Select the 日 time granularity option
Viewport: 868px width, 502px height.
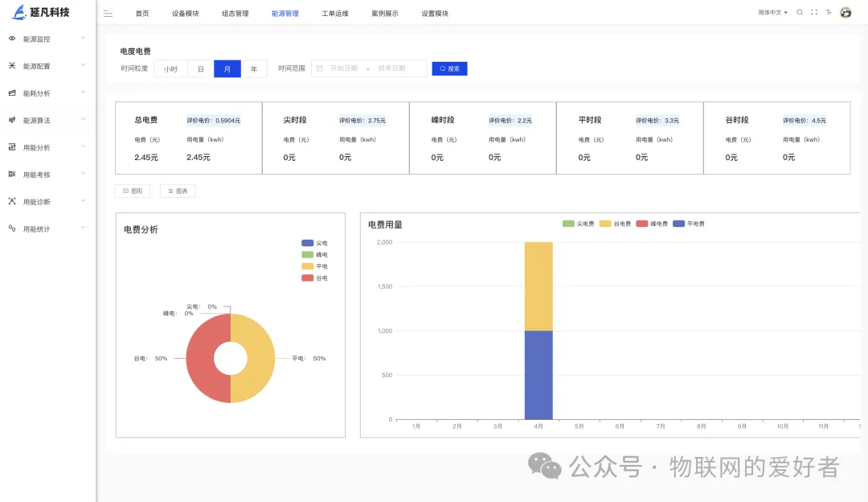[x=200, y=68]
